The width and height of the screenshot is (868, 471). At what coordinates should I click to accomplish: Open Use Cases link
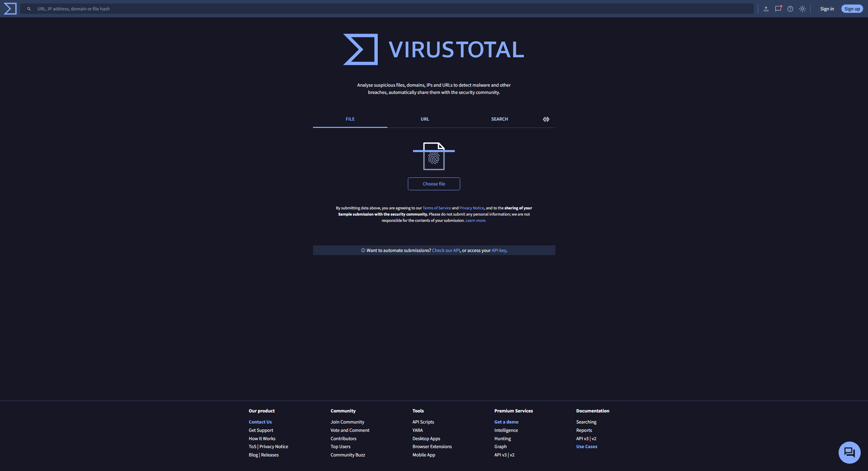[587, 446]
